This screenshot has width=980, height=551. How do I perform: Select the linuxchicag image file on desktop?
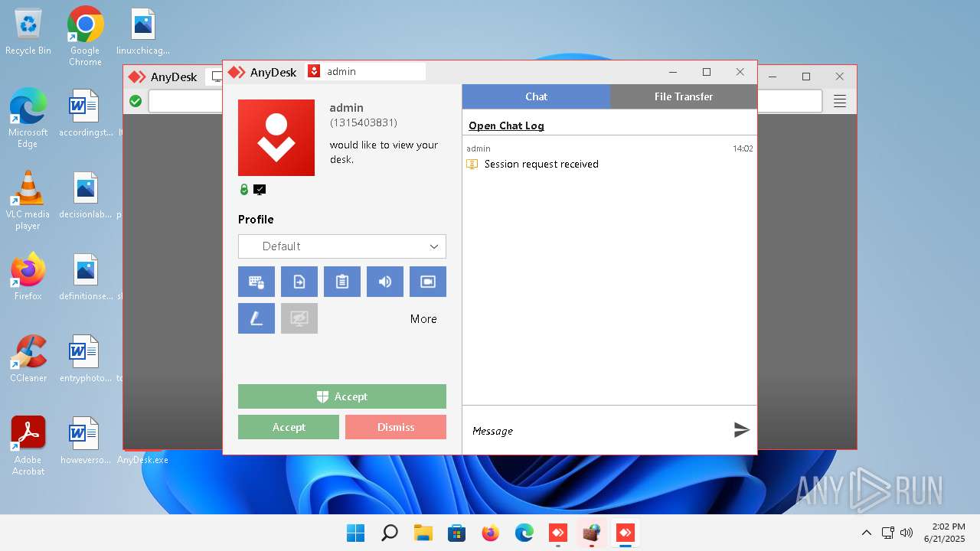(142, 32)
